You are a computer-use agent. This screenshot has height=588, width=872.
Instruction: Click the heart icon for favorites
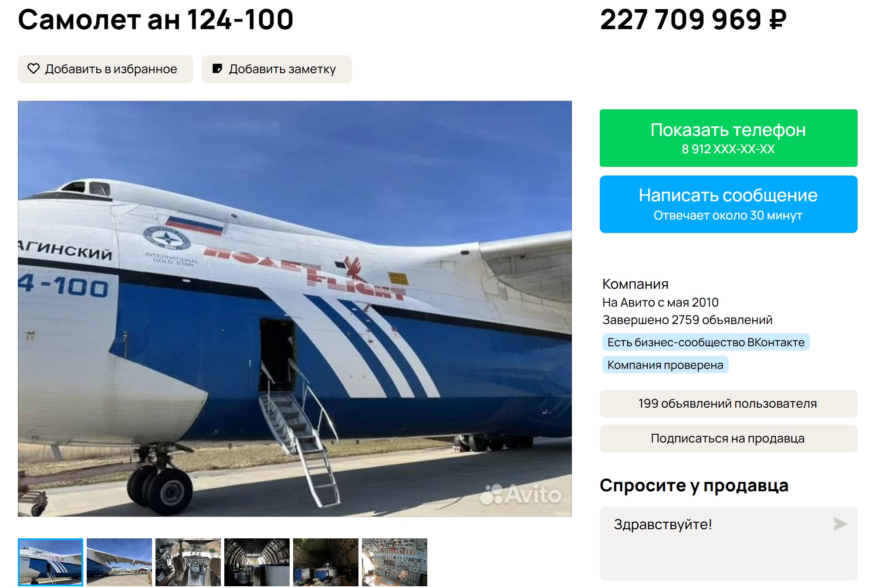(x=34, y=69)
